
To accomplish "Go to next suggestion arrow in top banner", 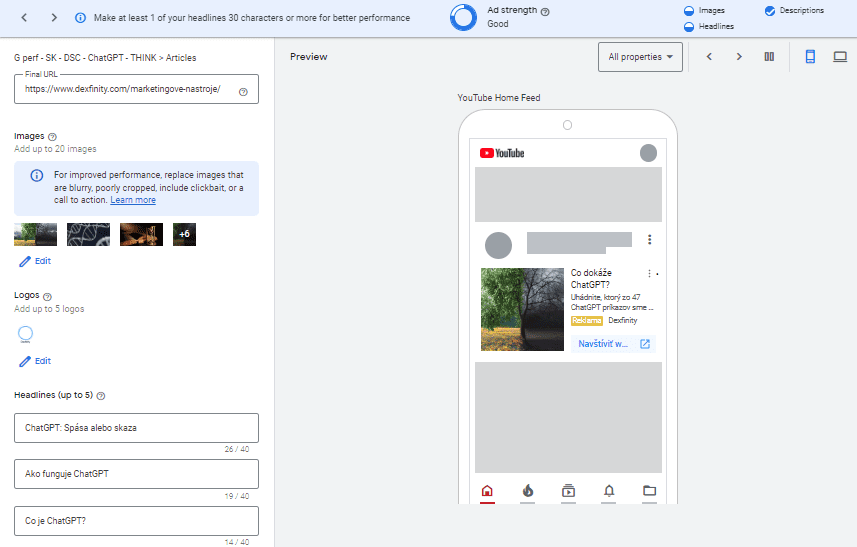I will (54, 17).
